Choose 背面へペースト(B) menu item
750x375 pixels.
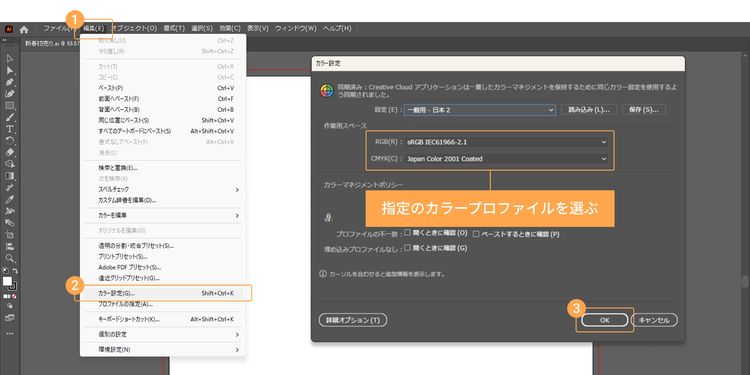point(163,110)
